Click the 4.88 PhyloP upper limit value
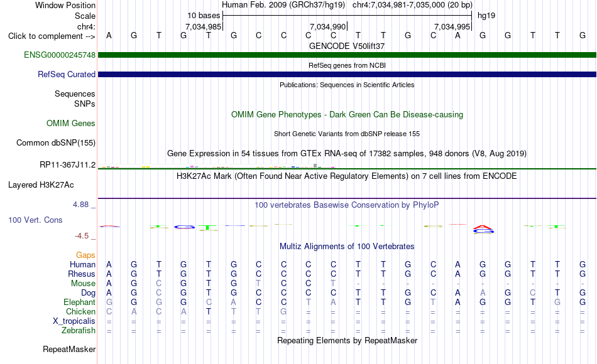The image size is (597, 364). (80, 204)
